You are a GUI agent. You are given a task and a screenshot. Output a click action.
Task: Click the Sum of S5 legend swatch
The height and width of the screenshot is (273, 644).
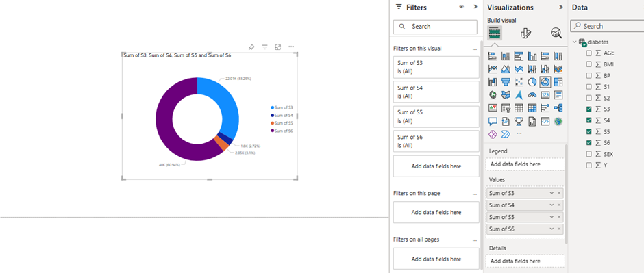coord(272,123)
